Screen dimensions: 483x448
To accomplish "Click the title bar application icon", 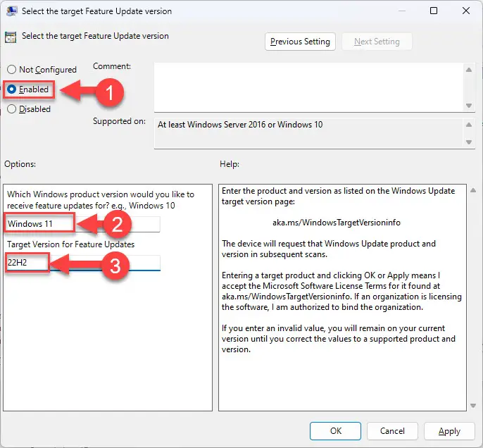I will point(11,11).
